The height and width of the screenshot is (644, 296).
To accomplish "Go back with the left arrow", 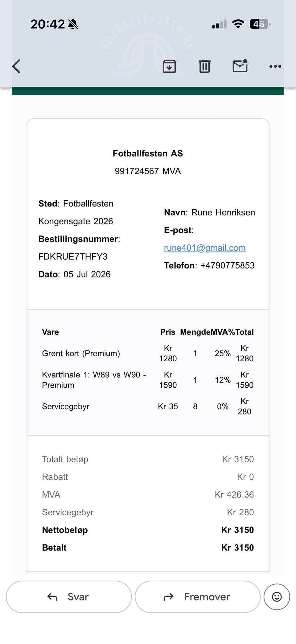I will coord(16,66).
